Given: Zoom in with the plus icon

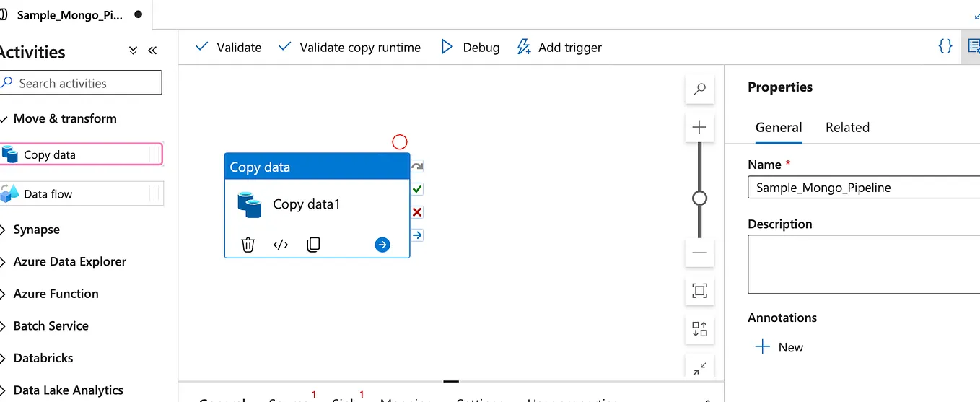Looking at the screenshot, I should click(699, 127).
